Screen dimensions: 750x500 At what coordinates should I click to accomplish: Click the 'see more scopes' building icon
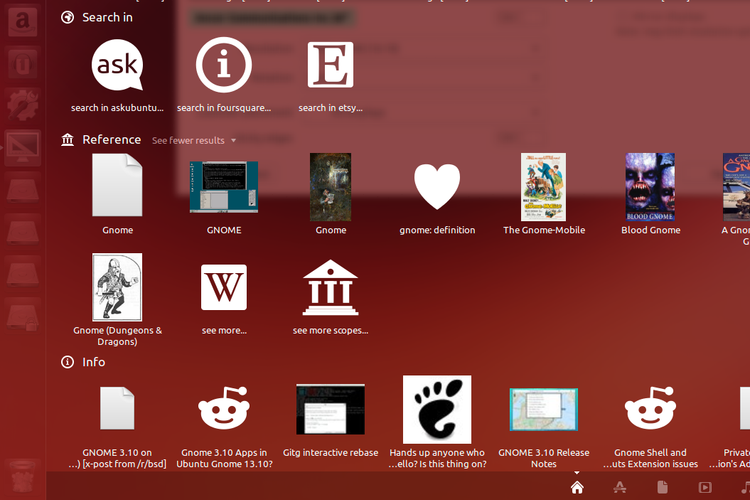(x=330, y=288)
